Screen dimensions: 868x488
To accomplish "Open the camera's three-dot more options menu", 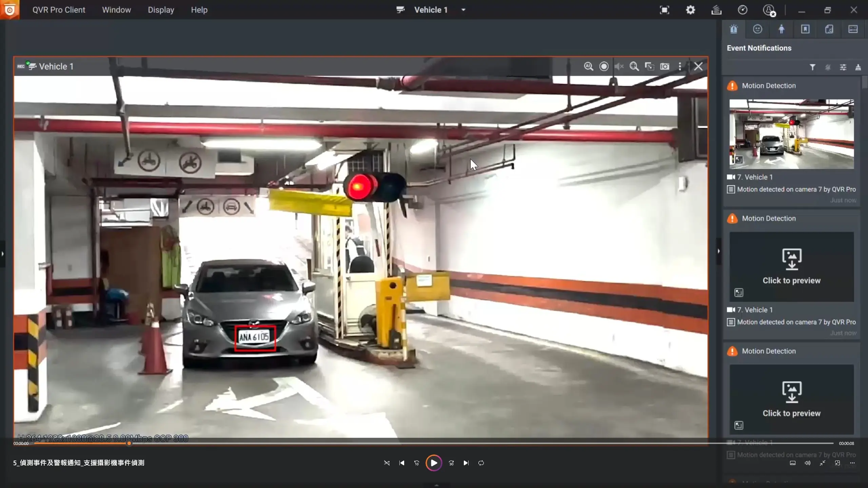I will tap(680, 66).
